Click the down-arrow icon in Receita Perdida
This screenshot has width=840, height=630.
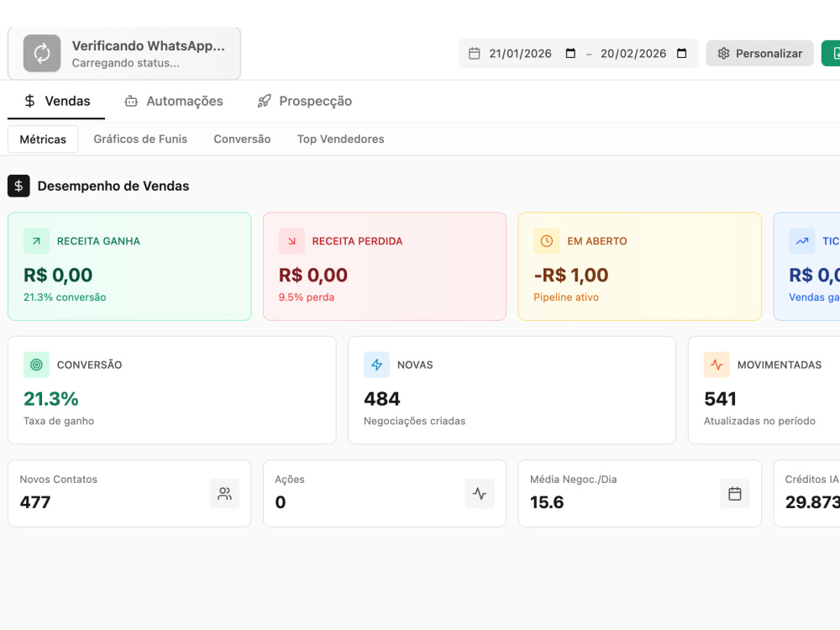(x=291, y=241)
